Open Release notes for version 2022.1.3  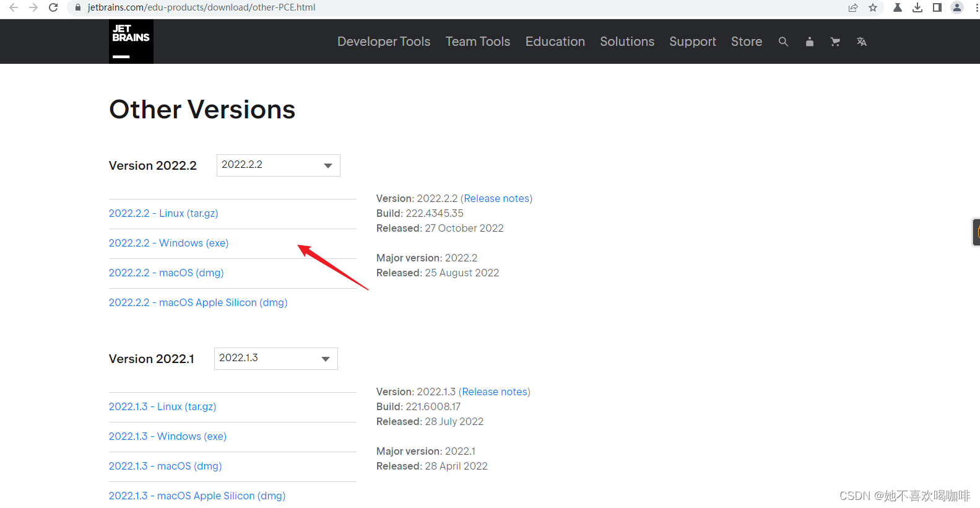click(495, 392)
